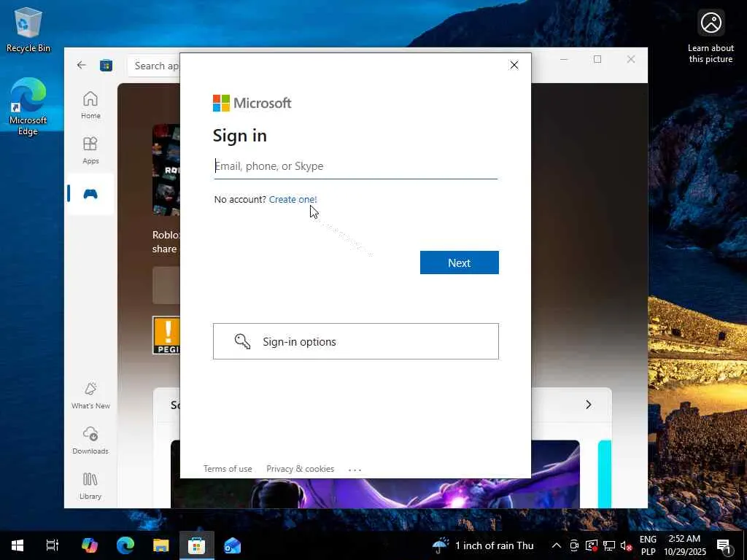Image resolution: width=747 pixels, height=560 pixels.
Task: Open the network tray icon
Action: [x=609, y=545]
